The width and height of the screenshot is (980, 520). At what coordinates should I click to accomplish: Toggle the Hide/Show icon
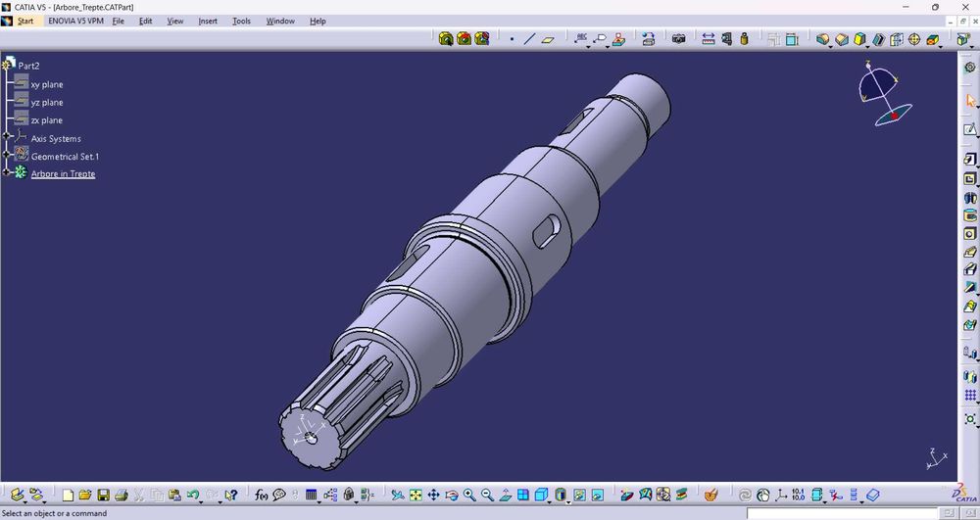coord(579,496)
